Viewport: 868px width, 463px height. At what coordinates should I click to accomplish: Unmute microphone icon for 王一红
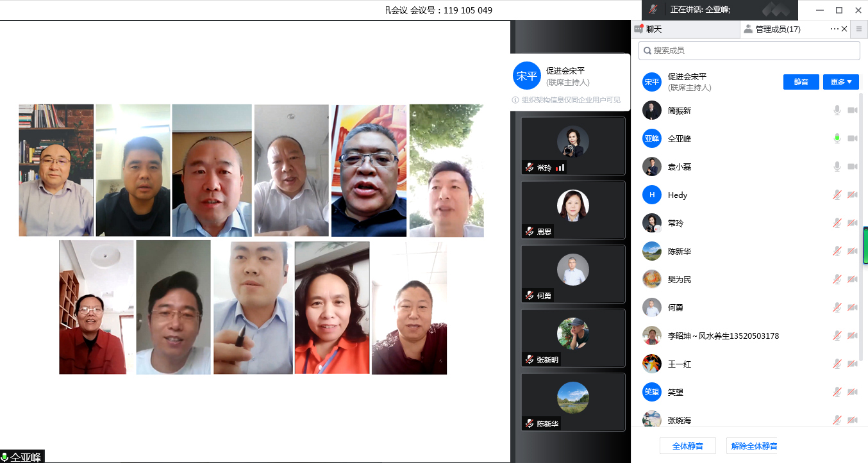837,364
